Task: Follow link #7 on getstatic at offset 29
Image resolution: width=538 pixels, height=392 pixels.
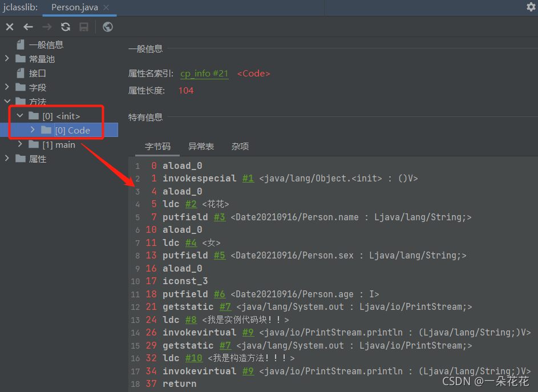Action: (225, 346)
